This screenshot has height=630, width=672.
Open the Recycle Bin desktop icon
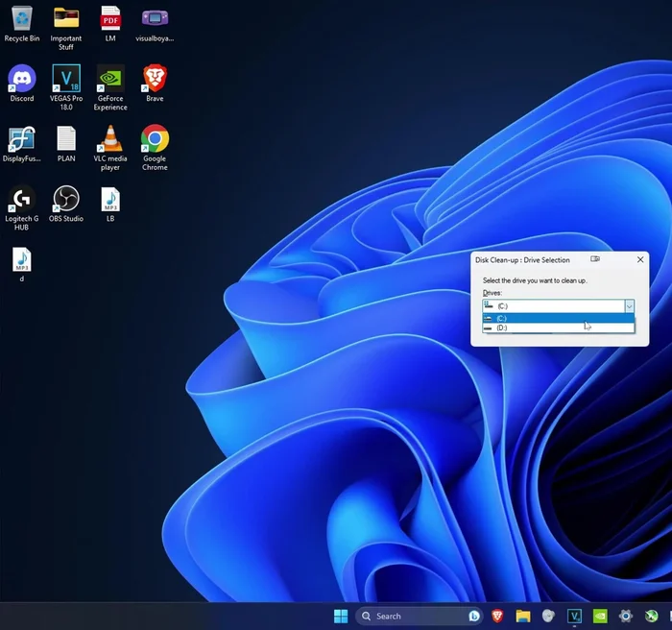[x=21, y=19]
